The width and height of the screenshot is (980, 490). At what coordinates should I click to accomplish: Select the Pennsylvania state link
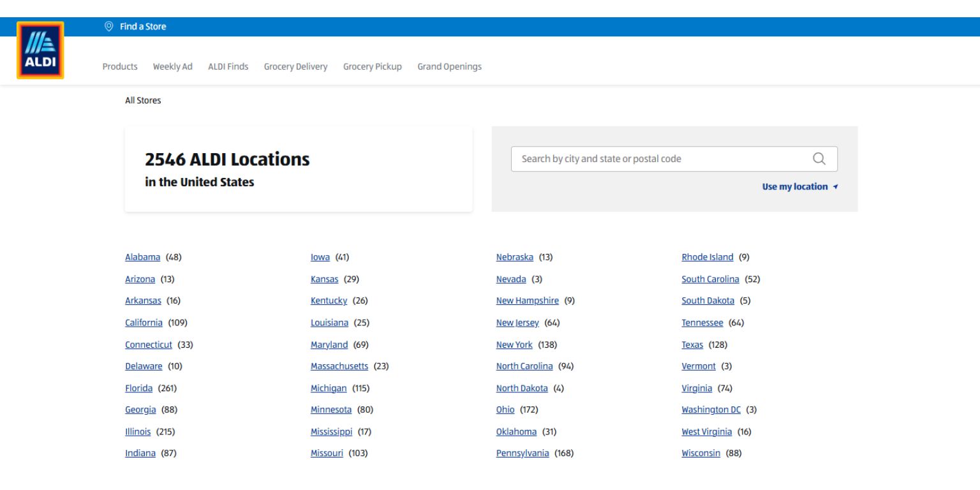pyautogui.click(x=523, y=454)
